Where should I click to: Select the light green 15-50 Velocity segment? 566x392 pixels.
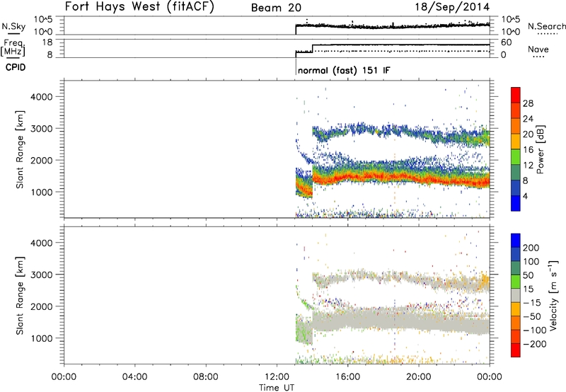coord(516,282)
